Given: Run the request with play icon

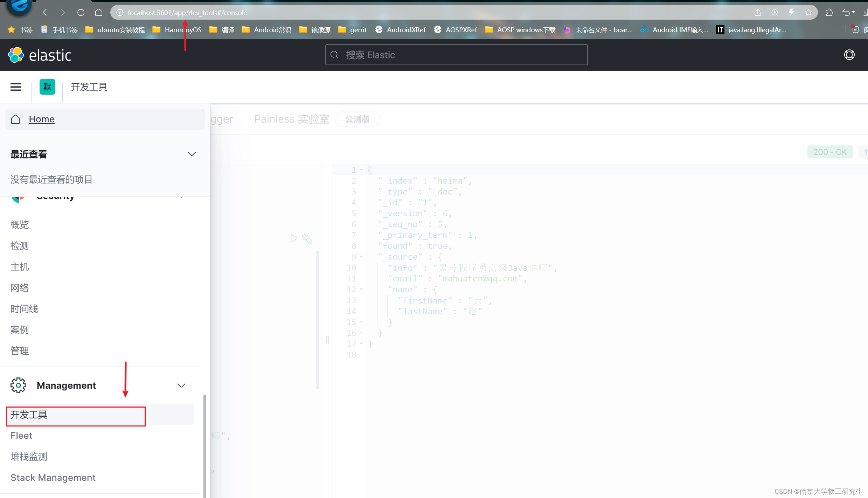Looking at the screenshot, I should pos(294,239).
